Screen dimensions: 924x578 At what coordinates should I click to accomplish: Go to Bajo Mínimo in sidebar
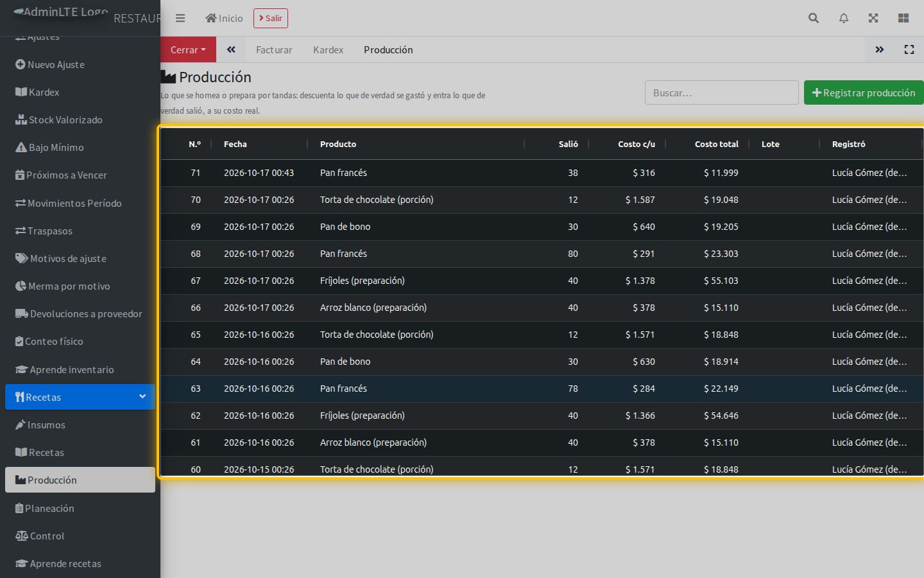(x=80, y=147)
